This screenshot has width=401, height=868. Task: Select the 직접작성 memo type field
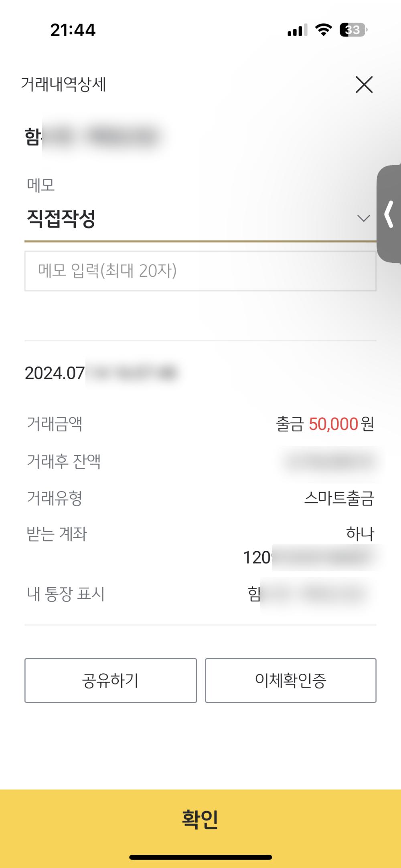pos(200,219)
